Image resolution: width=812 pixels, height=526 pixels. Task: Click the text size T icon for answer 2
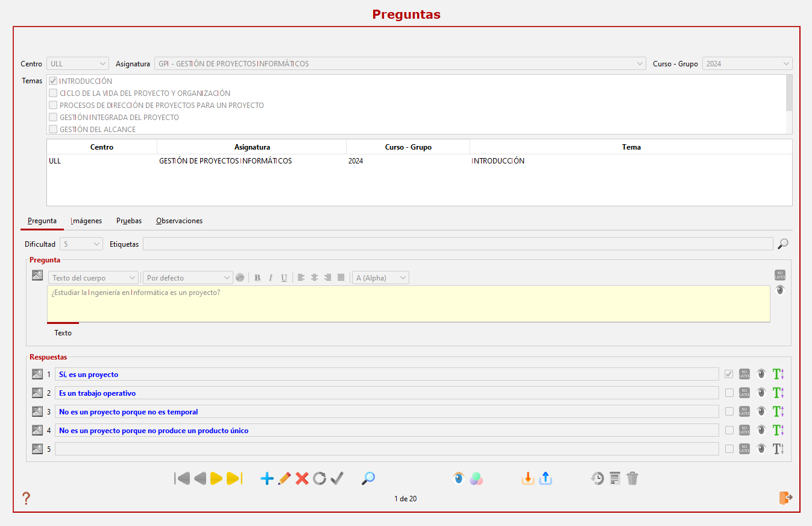point(778,393)
